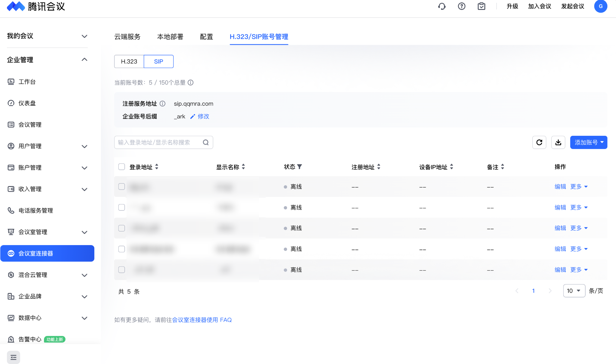Click 修改 to edit account suffix
Screen dimensions: 616x364
pos(203,117)
